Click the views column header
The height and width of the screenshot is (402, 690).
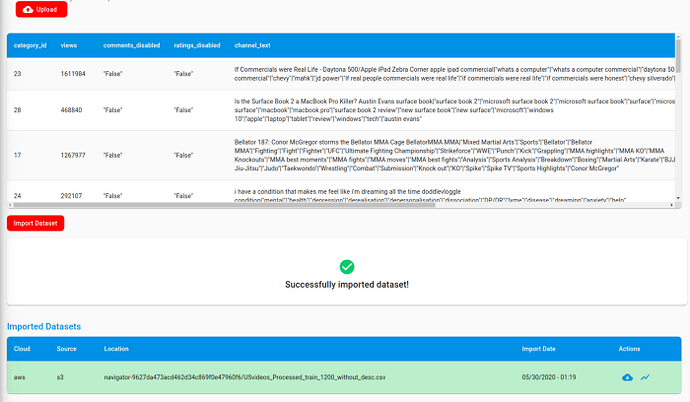(69, 45)
